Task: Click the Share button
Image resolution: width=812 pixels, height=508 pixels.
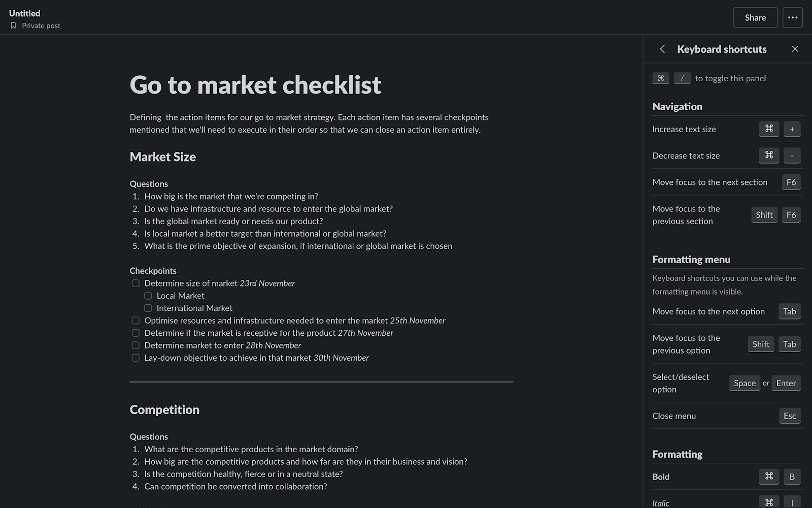Action: click(755, 17)
